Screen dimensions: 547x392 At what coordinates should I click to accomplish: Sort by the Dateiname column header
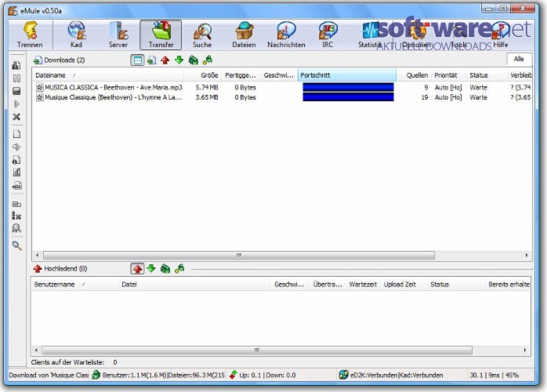(108, 75)
